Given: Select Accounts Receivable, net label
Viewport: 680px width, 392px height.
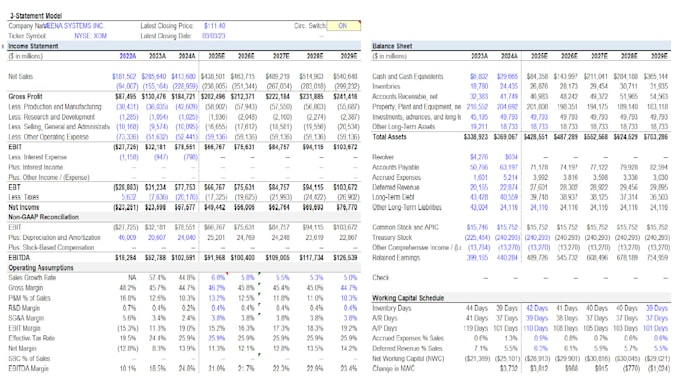Looking at the screenshot, I should click(x=405, y=96).
